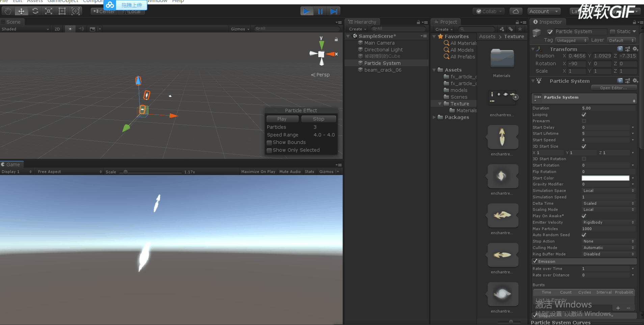Filter Project search by type icon
The width and height of the screenshot is (644, 325).
(502, 29)
